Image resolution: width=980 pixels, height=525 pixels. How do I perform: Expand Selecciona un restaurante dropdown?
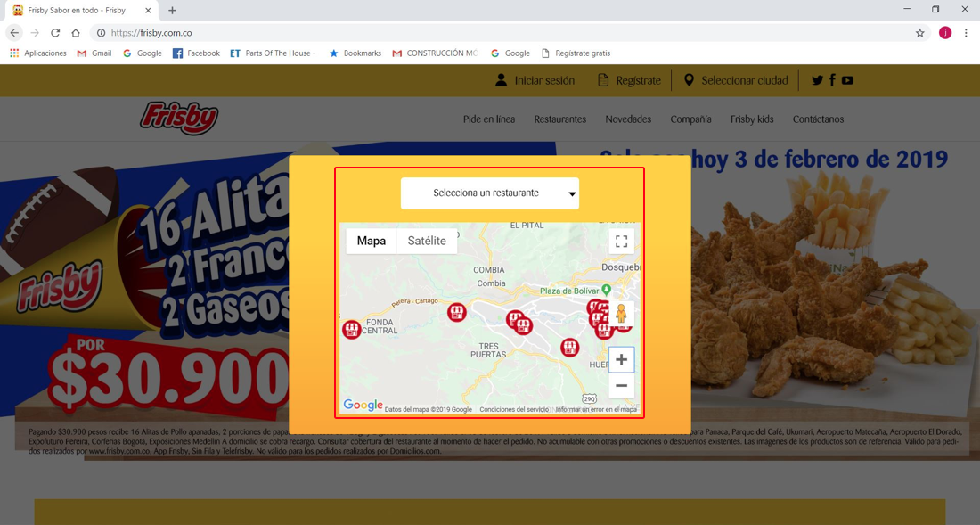pos(490,193)
